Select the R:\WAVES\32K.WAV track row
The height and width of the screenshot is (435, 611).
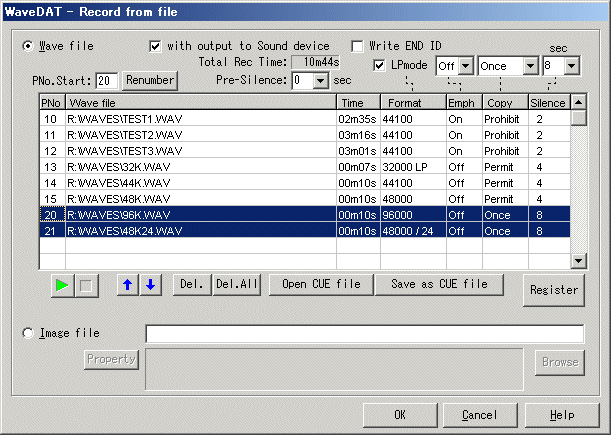[200, 167]
